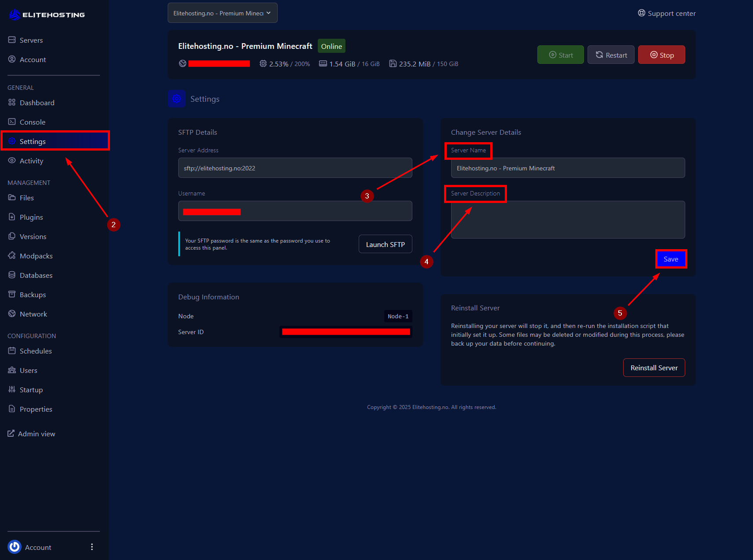Screen dimensions: 753x560
Task: Click the Plugins download icon
Action: click(12, 217)
